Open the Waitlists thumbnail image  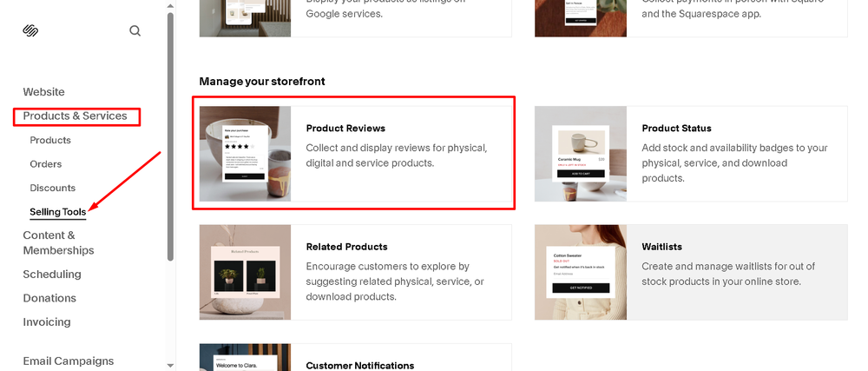[581, 272]
